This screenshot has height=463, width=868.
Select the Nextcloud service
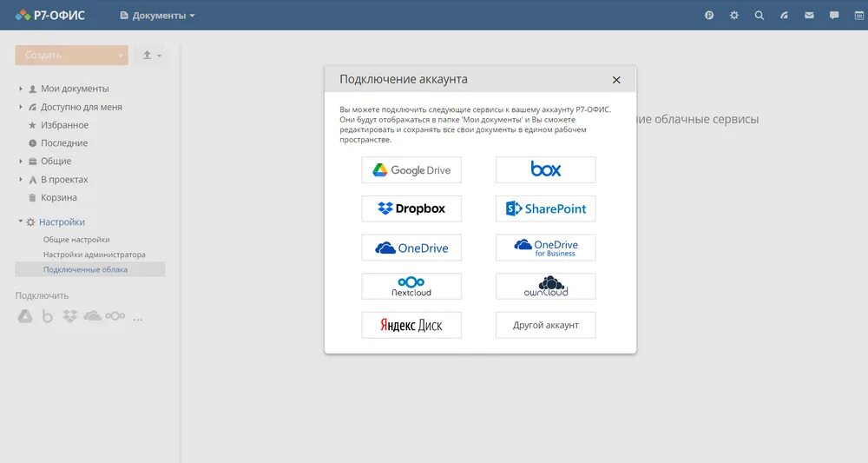click(411, 287)
